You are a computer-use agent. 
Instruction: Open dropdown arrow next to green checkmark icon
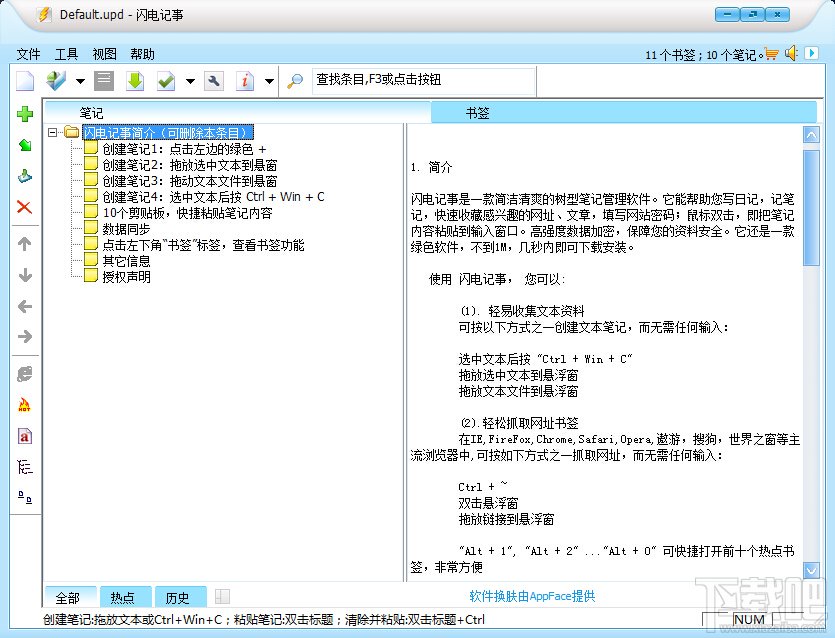click(190, 81)
